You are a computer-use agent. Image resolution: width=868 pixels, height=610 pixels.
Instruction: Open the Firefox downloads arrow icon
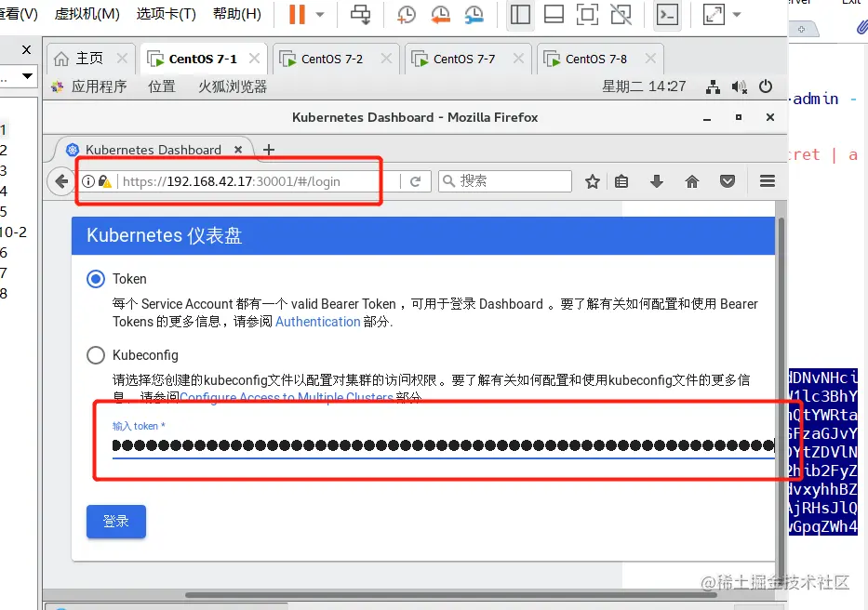(x=657, y=181)
